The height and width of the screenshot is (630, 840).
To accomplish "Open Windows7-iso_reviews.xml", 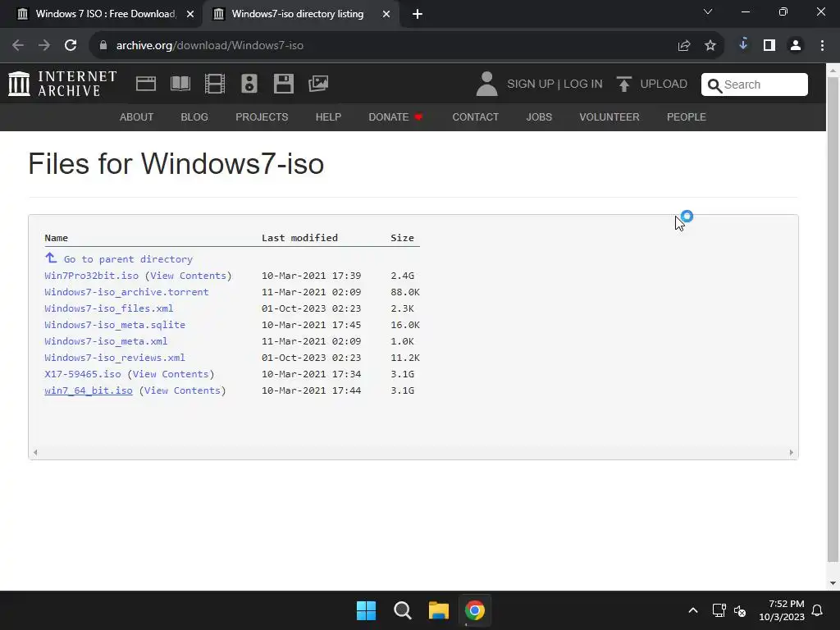I will click(115, 358).
